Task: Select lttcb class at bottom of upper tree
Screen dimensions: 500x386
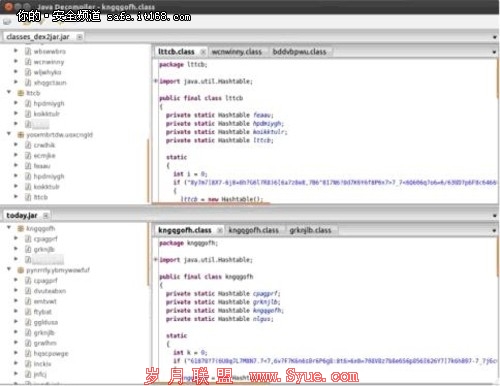Action: (x=41, y=197)
